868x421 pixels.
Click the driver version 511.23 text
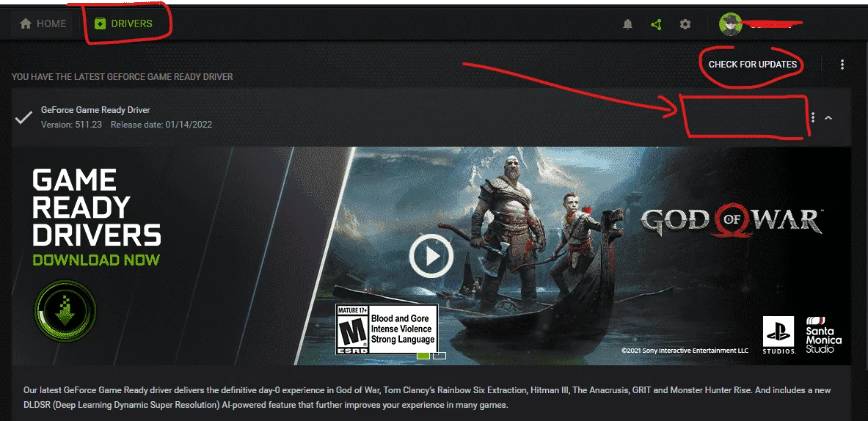click(x=71, y=125)
